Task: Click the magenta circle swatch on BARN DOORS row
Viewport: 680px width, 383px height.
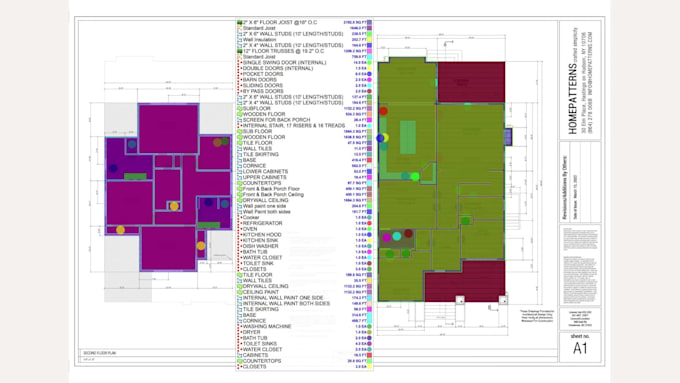Action: pos(369,80)
